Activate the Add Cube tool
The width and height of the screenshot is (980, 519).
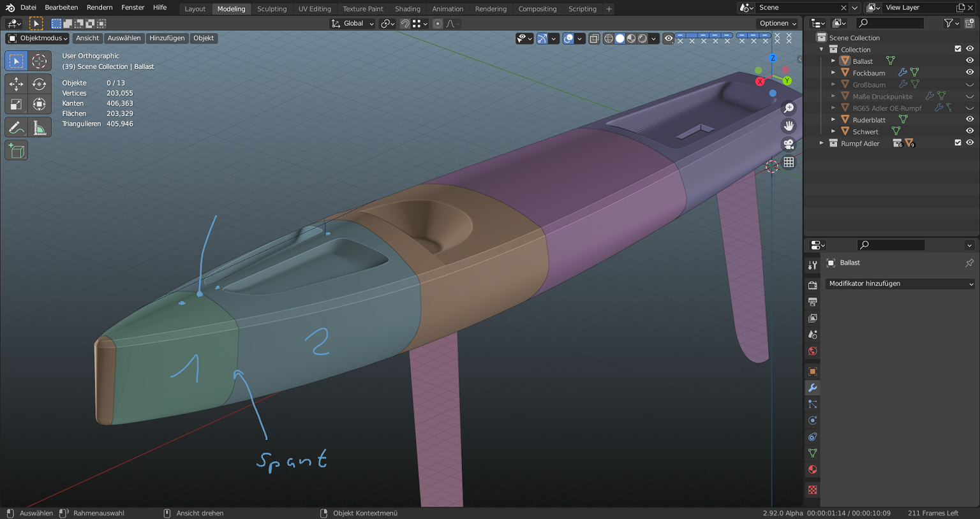pos(17,150)
